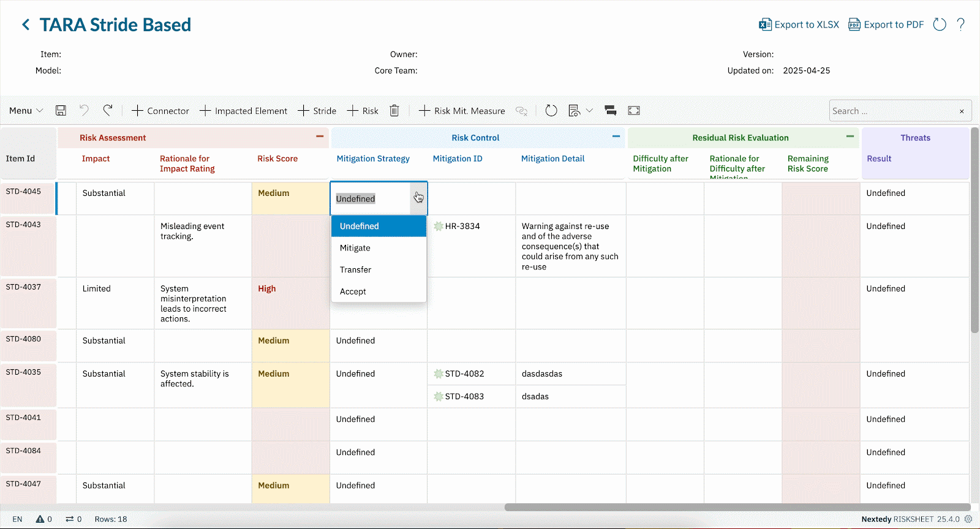
Task: Go back using the arrow by the title
Action: (26, 24)
